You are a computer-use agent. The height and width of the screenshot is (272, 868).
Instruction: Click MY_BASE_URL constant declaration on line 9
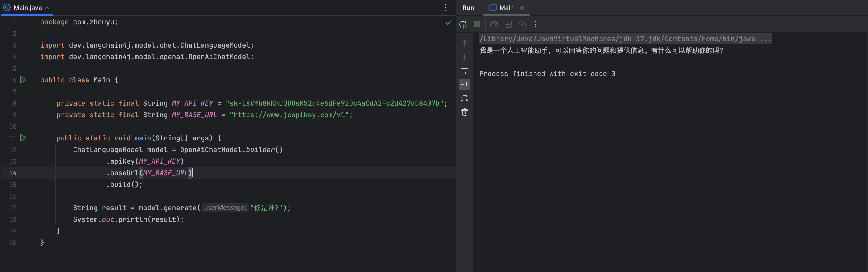194,115
